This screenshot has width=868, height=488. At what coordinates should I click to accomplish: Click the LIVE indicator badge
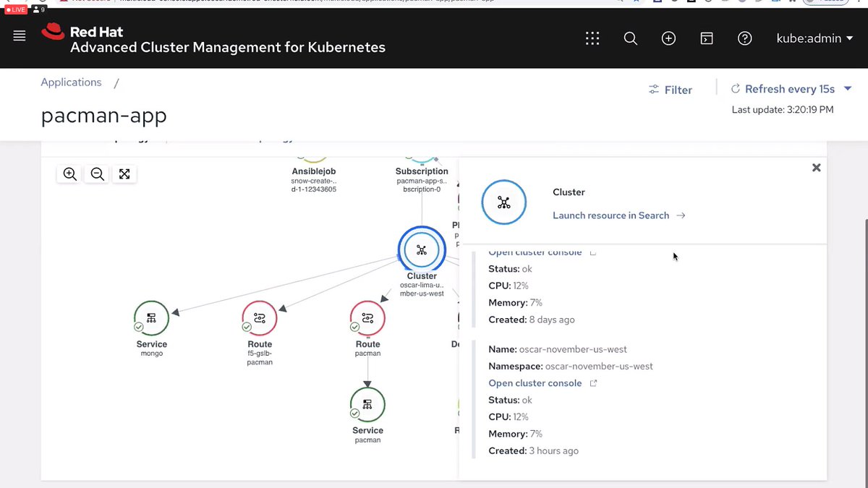click(16, 10)
